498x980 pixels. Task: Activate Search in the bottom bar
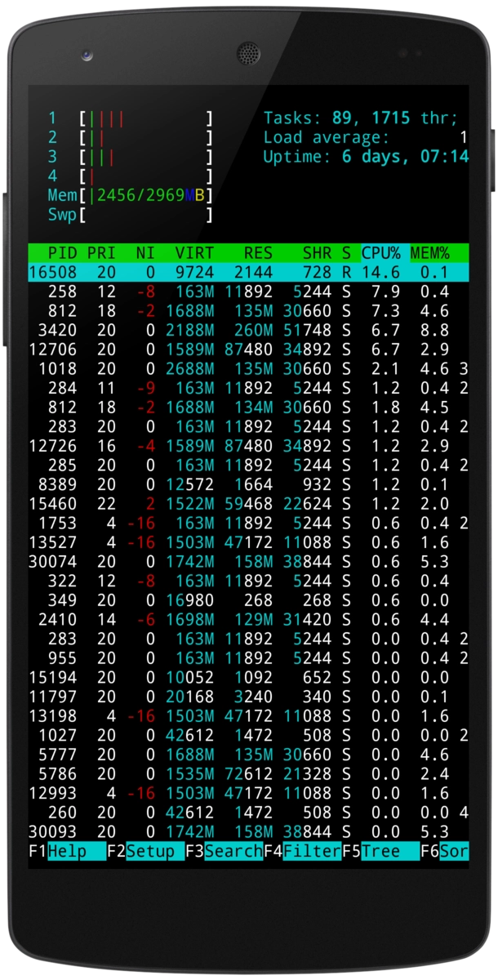[233, 851]
